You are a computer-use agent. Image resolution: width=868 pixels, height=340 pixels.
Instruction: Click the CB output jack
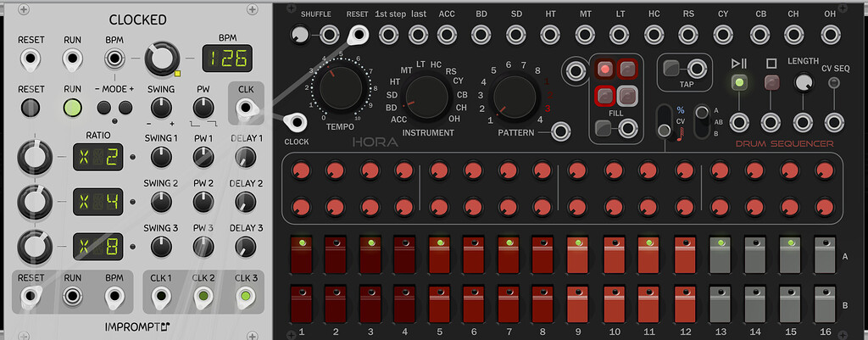click(760, 35)
